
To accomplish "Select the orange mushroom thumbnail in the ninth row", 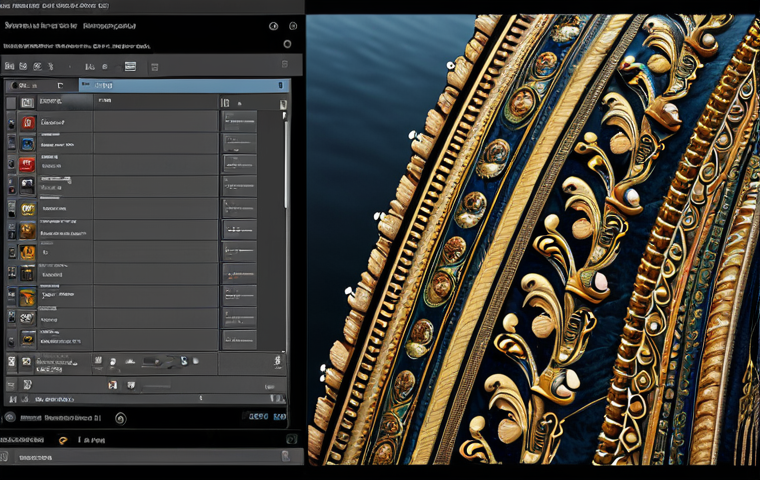I will pos(28,297).
